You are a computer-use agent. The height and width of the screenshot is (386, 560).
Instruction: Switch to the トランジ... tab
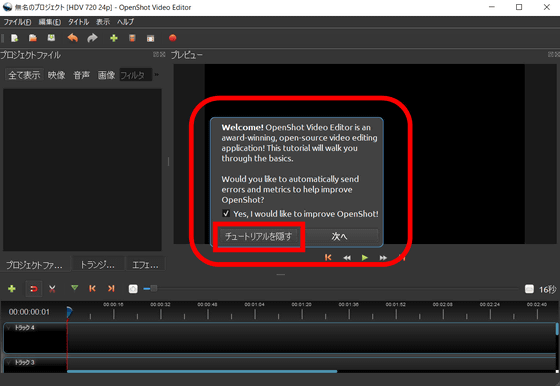98,265
